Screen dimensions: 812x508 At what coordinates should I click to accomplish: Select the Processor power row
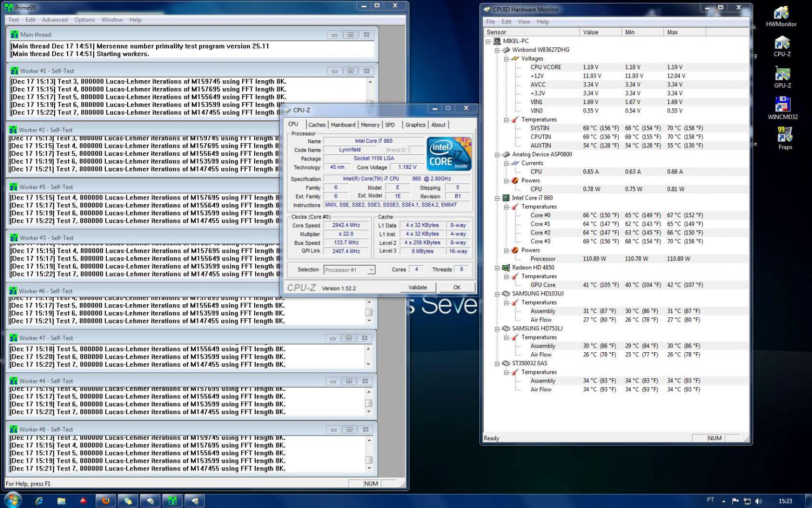click(616, 259)
